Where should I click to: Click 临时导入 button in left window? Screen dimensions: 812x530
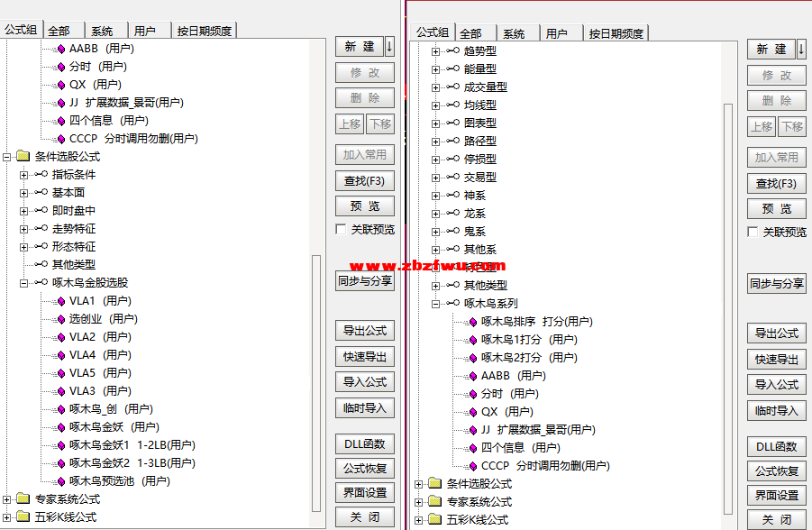click(x=365, y=407)
